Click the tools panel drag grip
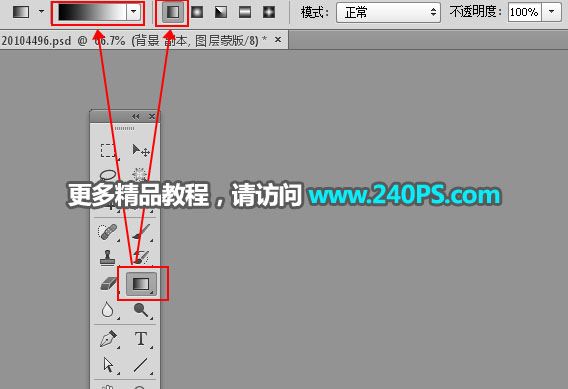The width and height of the screenshot is (568, 389). click(x=124, y=128)
